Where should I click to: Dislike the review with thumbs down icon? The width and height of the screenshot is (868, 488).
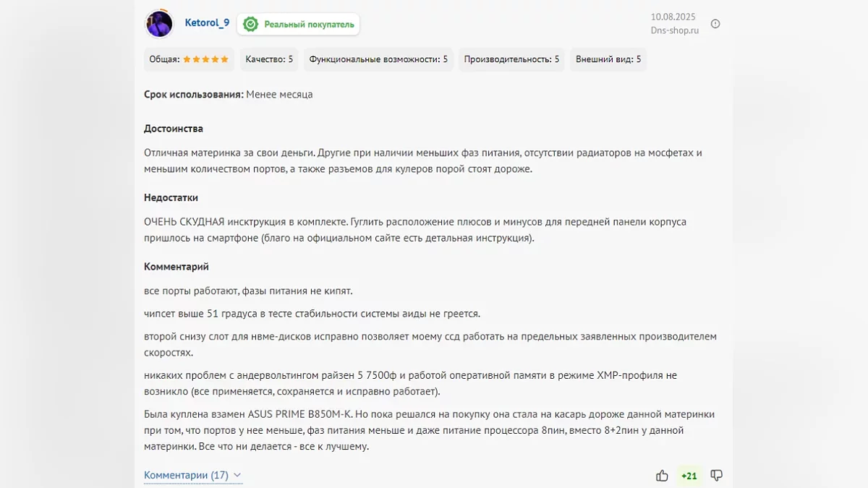tap(717, 475)
